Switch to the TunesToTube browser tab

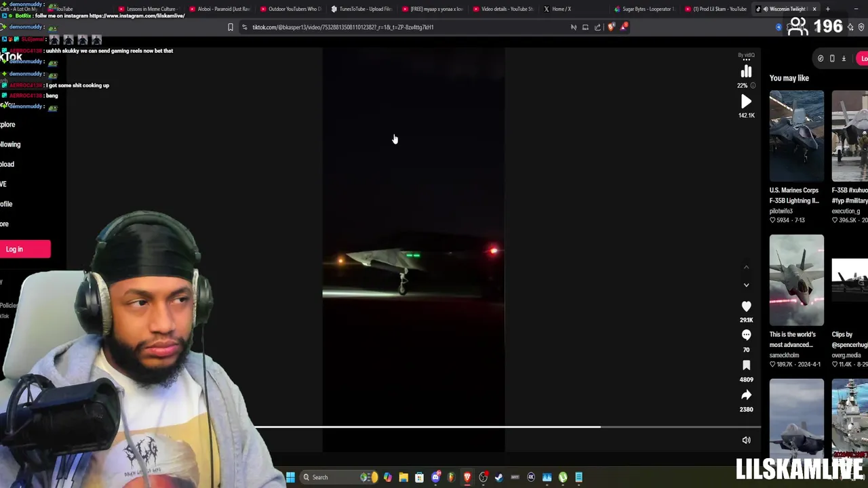coord(361,9)
